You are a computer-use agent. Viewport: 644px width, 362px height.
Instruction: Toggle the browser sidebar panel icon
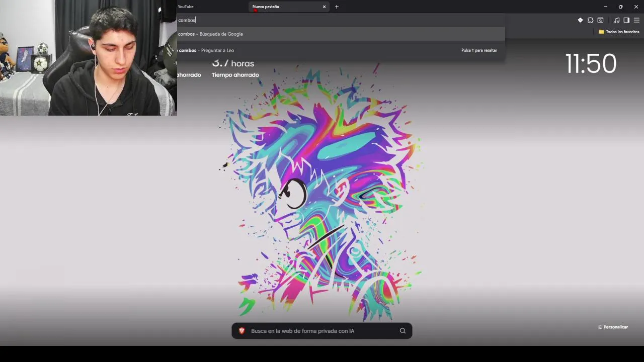[626, 20]
